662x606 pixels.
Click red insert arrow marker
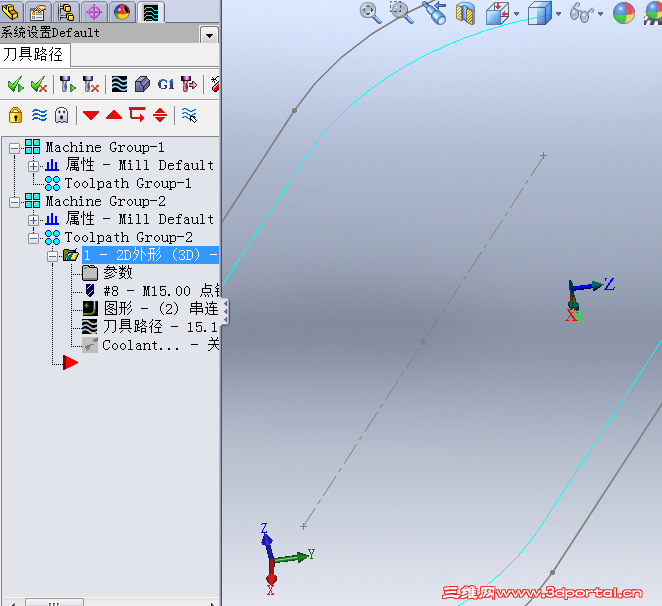click(70, 362)
